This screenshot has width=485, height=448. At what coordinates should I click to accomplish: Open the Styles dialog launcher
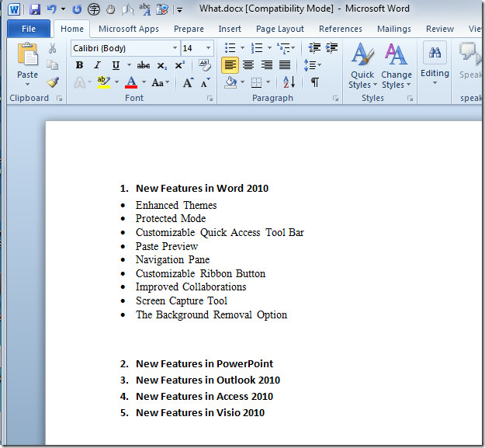pos(411,99)
